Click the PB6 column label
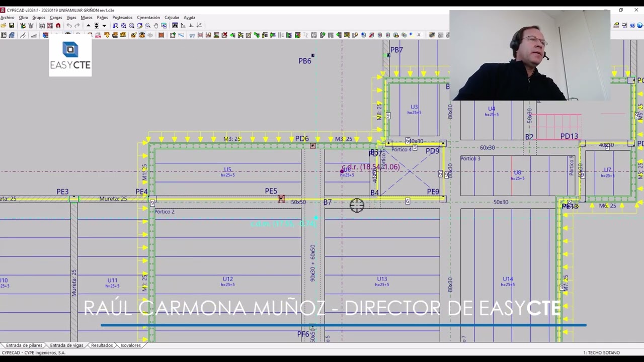Viewport: 644px width, 362px height. point(305,61)
